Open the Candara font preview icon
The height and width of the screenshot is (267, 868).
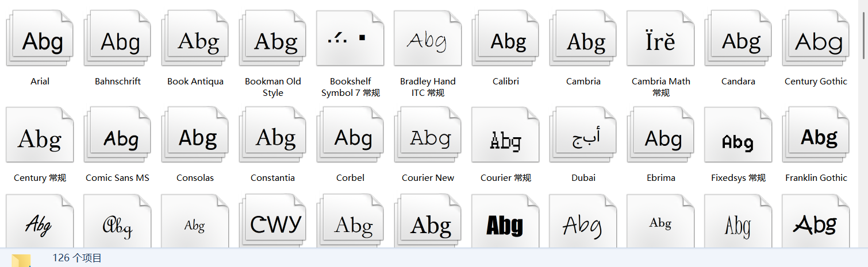738,38
